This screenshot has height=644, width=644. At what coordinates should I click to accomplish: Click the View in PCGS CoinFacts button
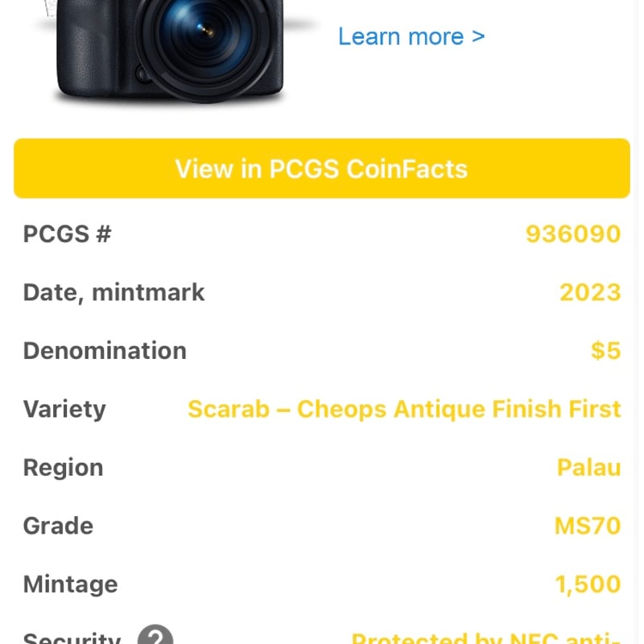tap(320, 168)
